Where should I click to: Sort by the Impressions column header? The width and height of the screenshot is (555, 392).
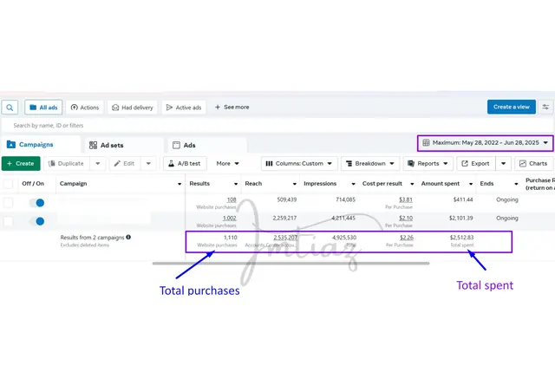tap(330, 184)
